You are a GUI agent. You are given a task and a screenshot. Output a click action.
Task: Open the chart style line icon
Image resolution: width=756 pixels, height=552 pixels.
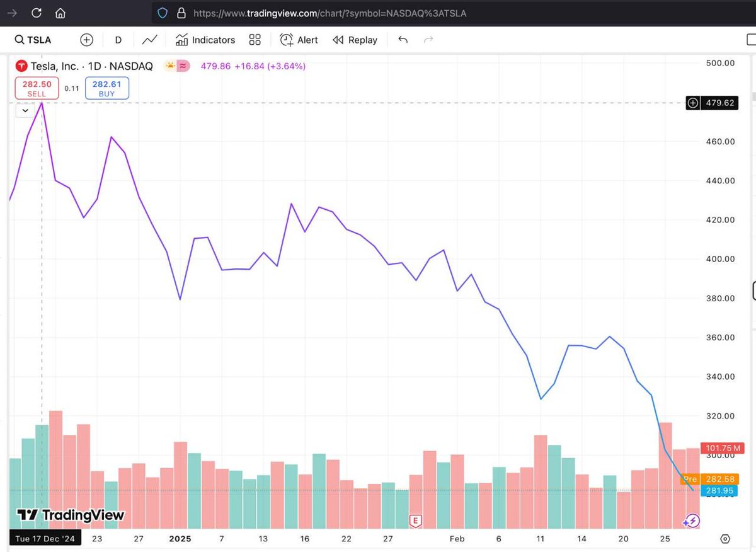149,40
